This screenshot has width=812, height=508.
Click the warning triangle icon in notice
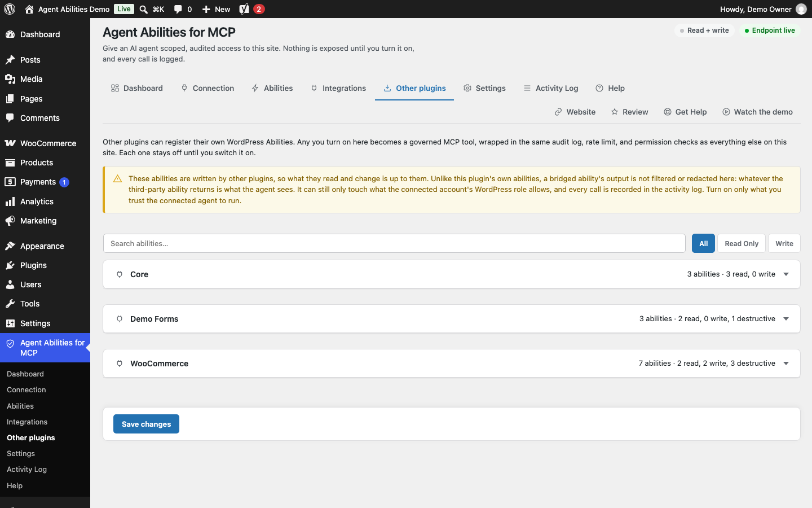point(117,179)
